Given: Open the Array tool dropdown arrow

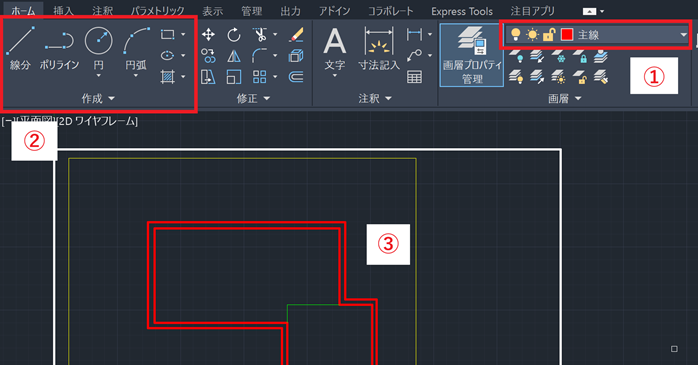Looking at the screenshot, I should 275,77.
